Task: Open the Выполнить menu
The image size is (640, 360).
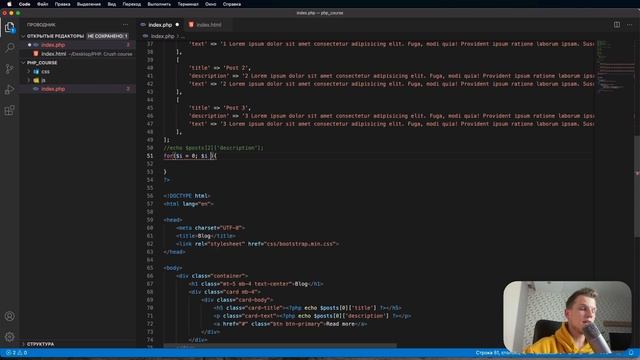Action: point(159,4)
